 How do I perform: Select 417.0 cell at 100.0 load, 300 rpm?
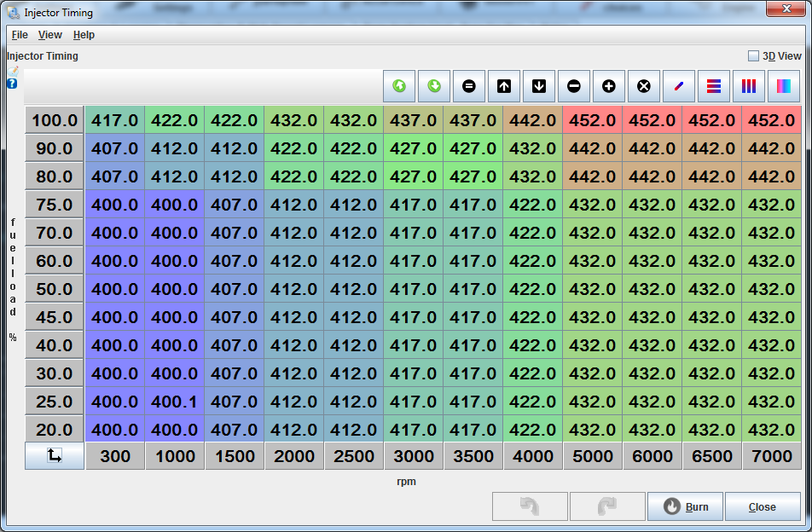pos(115,120)
